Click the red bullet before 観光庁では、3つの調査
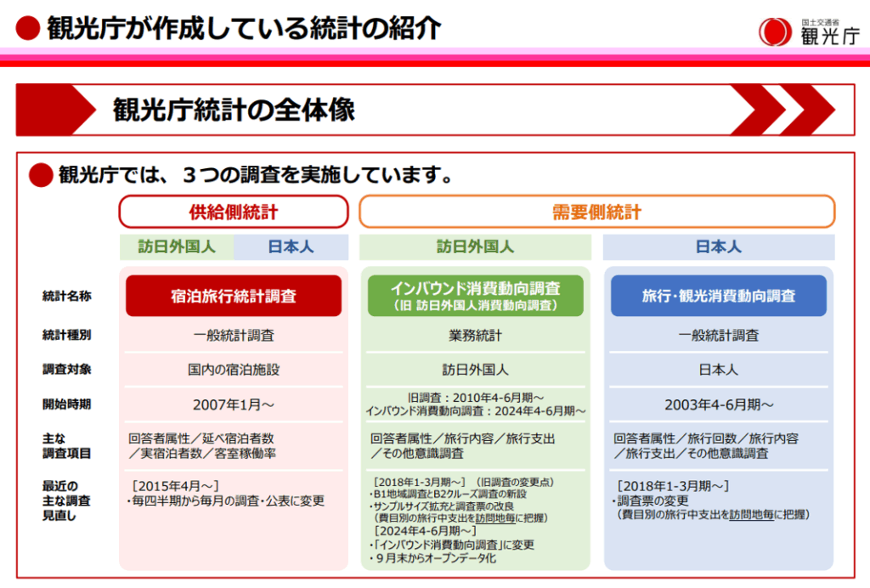Screen dimensions: 870x588 41,175
